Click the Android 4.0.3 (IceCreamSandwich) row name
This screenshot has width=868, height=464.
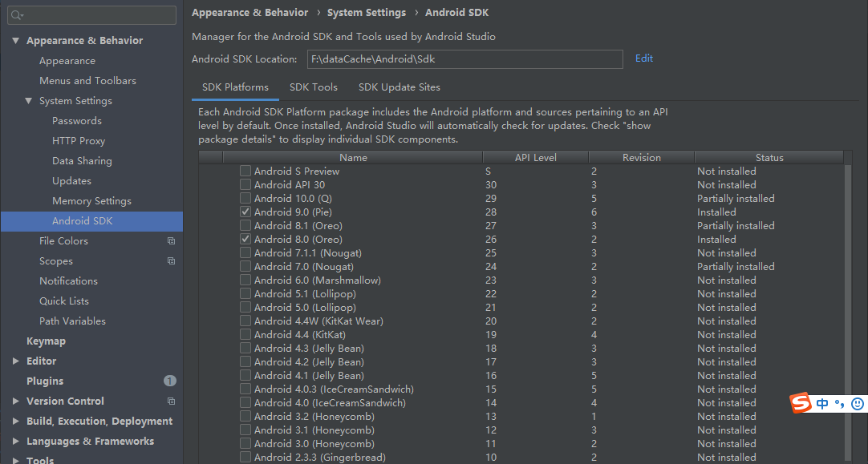point(334,389)
